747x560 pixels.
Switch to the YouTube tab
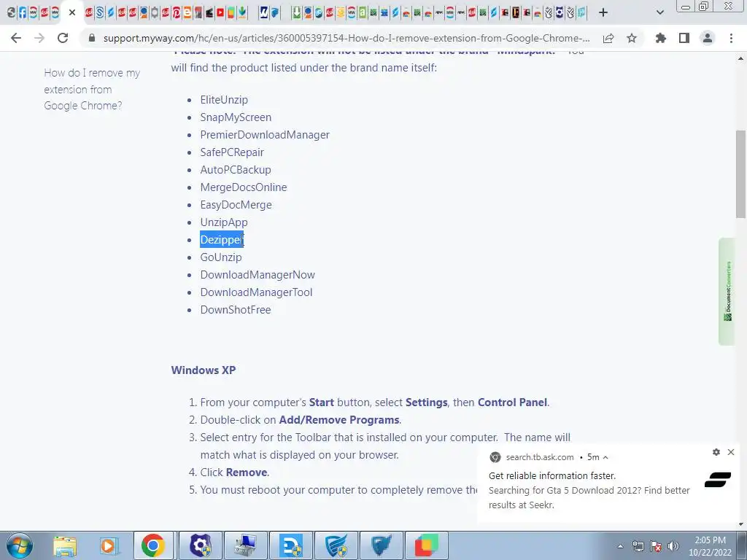pyautogui.click(x=220, y=12)
